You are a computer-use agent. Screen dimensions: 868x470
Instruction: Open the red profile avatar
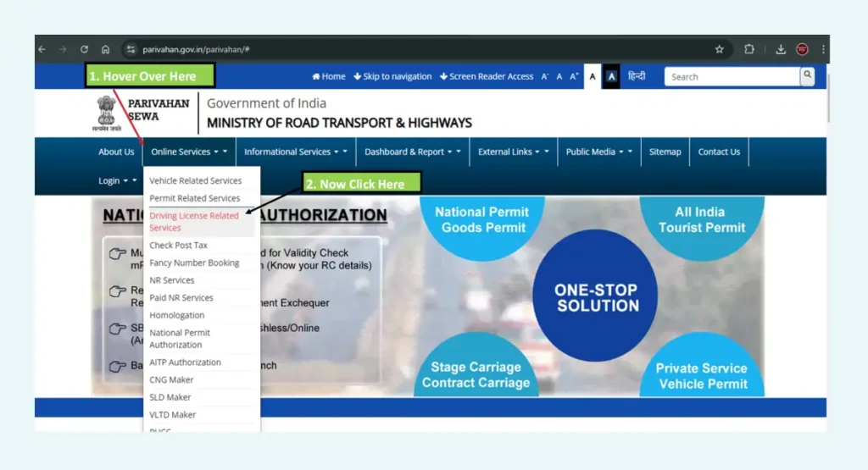pyautogui.click(x=802, y=49)
